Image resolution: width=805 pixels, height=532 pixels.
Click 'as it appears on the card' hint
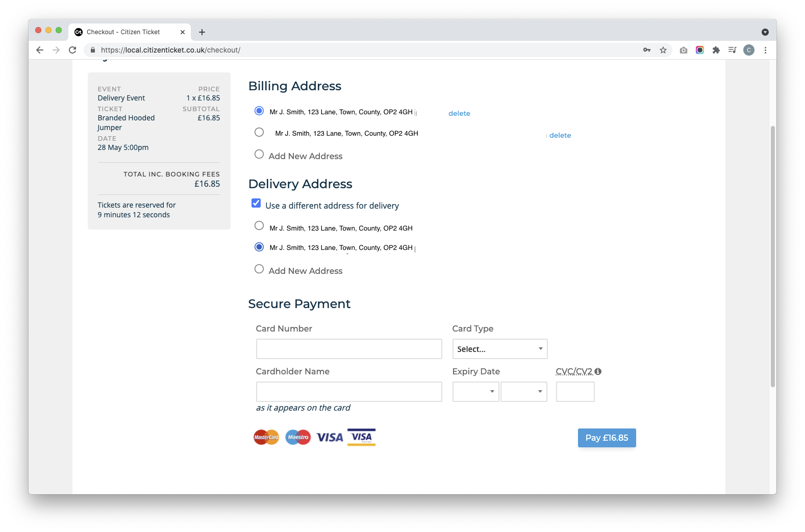click(x=303, y=408)
